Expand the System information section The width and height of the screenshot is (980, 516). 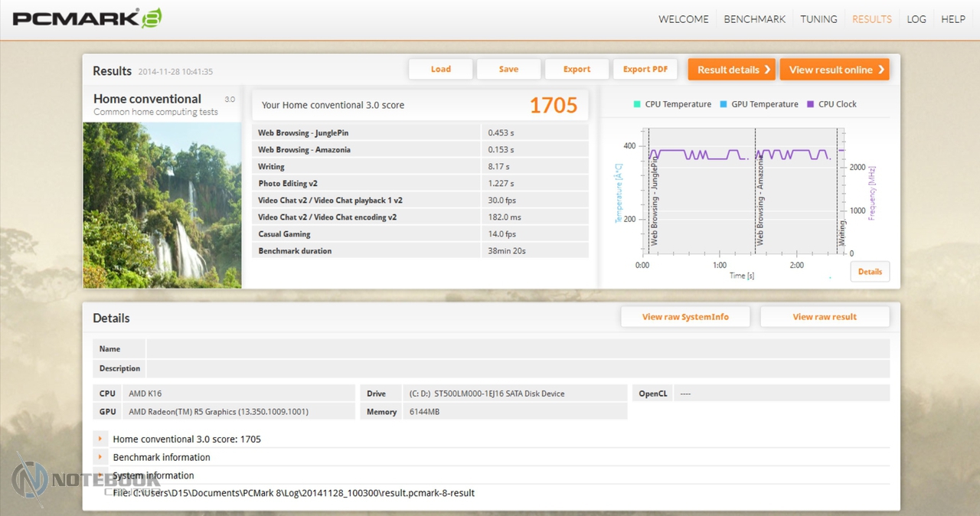click(100, 475)
